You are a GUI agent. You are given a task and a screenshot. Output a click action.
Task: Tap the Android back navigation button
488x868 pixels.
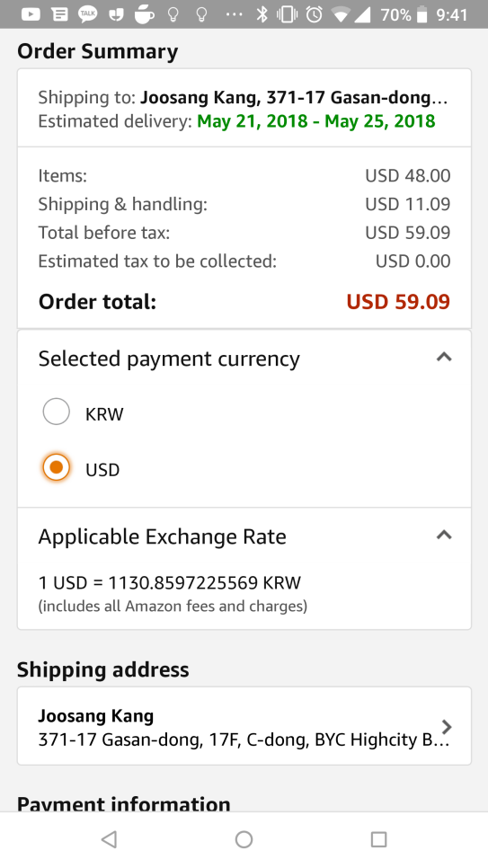tap(109, 840)
